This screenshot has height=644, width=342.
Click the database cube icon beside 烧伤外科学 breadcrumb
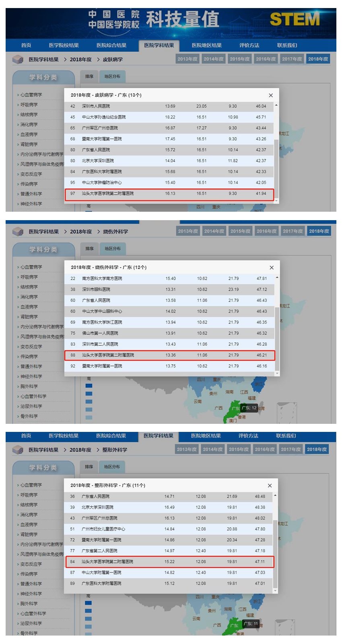coord(18,232)
